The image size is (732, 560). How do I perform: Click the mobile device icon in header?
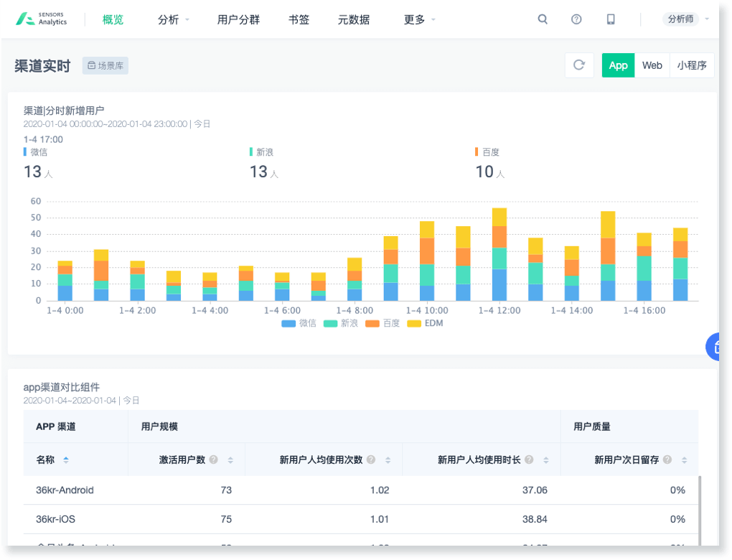click(611, 19)
